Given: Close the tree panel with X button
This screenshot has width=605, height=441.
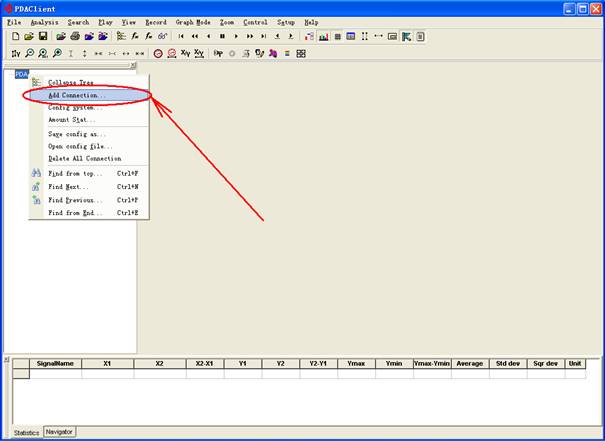Looking at the screenshot, I should coord(133,64).
